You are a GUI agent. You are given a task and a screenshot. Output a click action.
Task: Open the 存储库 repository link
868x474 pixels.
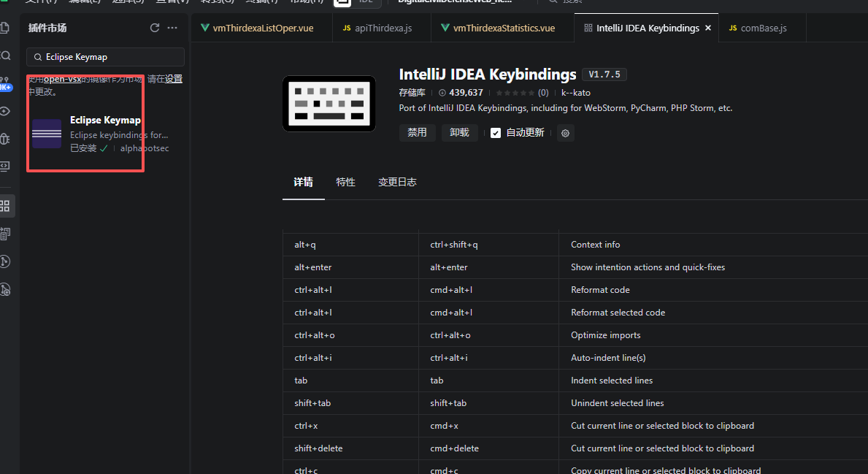(412, 93)
